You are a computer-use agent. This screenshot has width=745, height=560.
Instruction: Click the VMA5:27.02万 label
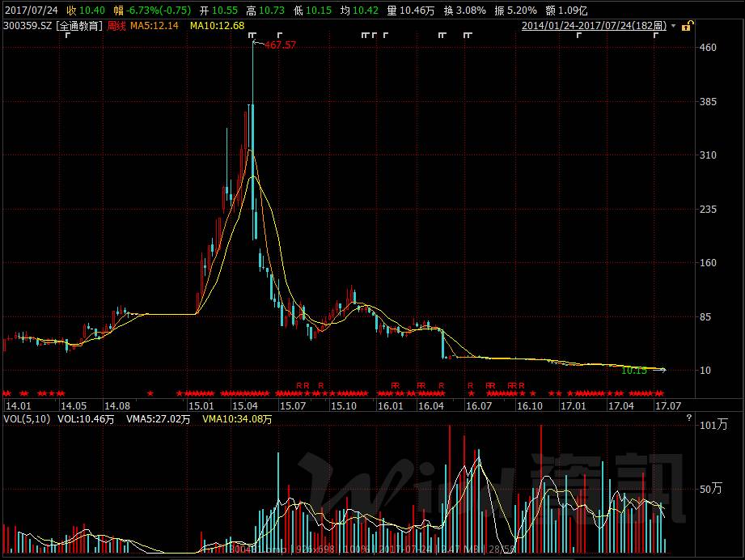point(159,419)
